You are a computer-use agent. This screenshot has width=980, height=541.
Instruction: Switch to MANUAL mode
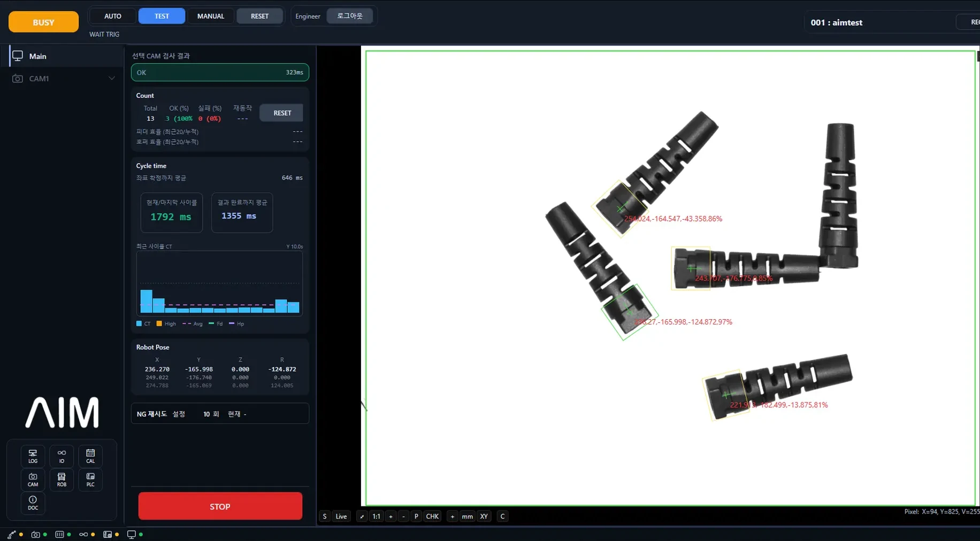211,16
